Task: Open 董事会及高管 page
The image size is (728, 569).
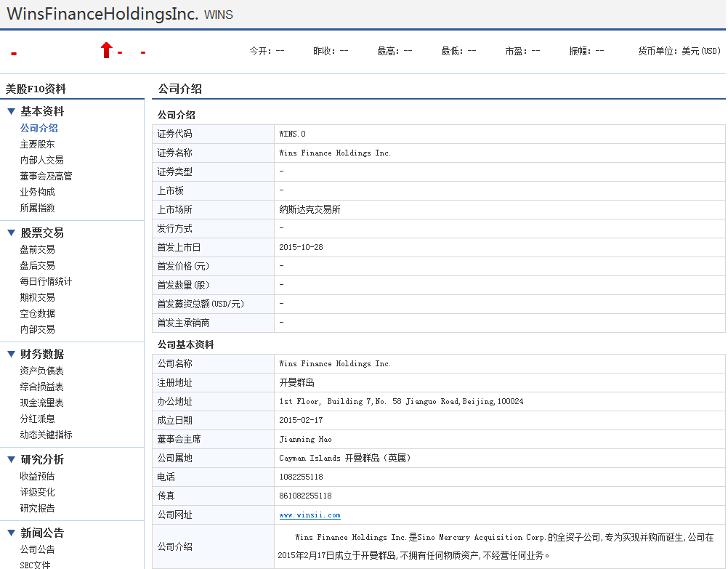Action: tap(46, 176)
